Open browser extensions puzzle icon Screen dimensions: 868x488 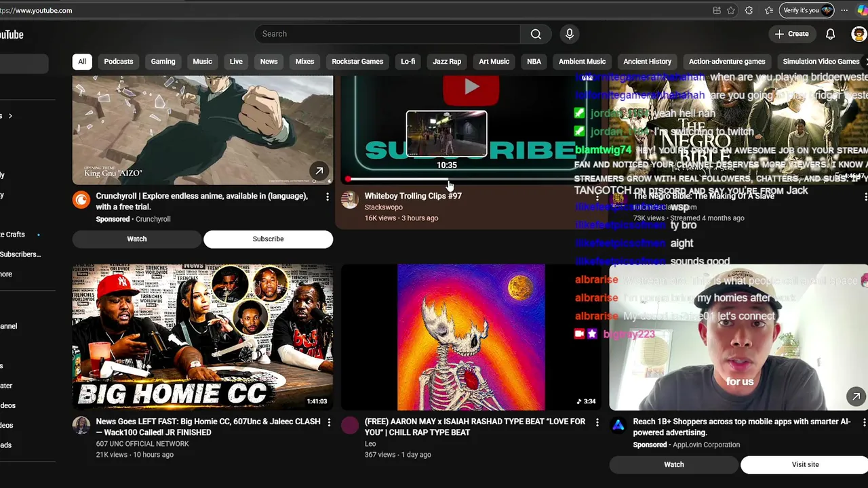749,10
